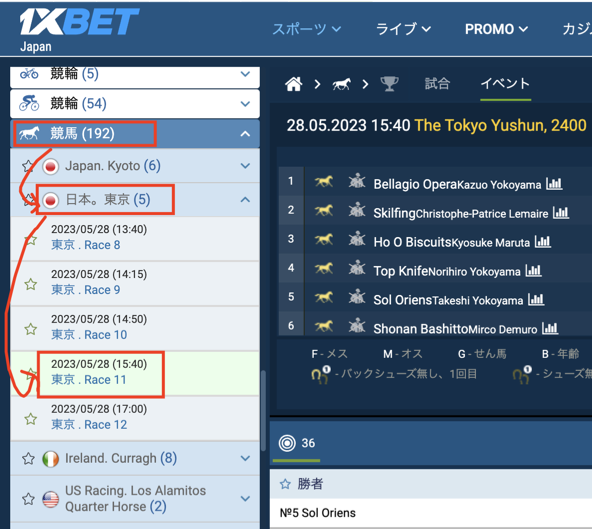Click the home icon in breadcrumb
Viewport: 593px width, 529px height.
click(293, 84)
